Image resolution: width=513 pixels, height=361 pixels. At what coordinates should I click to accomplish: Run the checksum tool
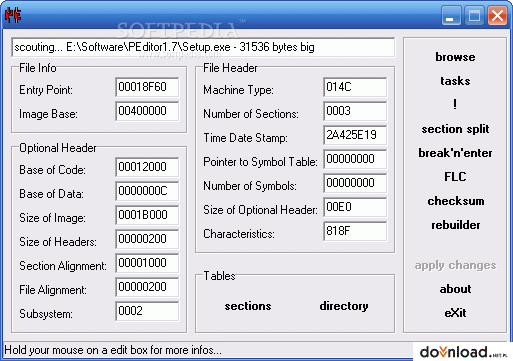(x=455, y=201)
